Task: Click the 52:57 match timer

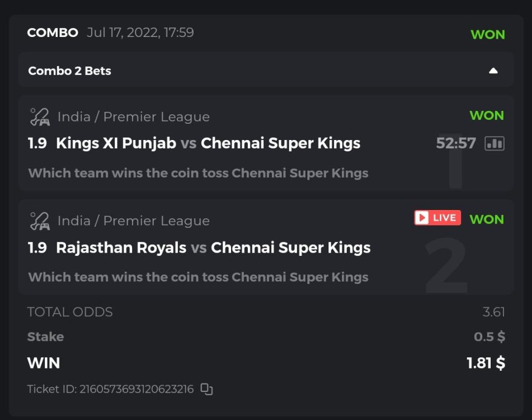Action: click(456, 143)
